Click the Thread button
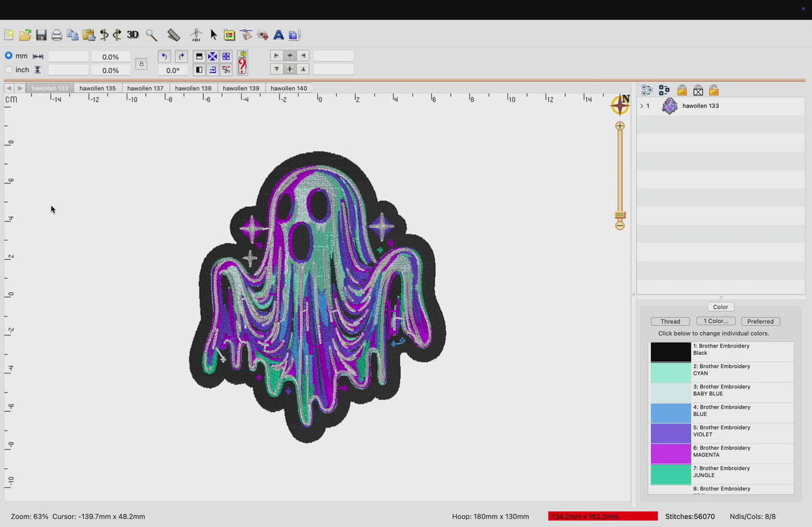812x527 pixels. click(671, 321)
